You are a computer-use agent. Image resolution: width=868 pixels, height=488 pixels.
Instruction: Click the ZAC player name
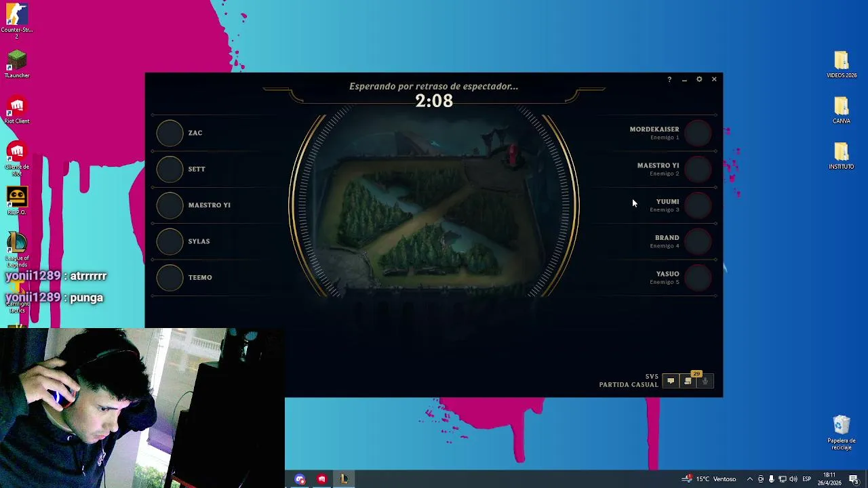195,133
